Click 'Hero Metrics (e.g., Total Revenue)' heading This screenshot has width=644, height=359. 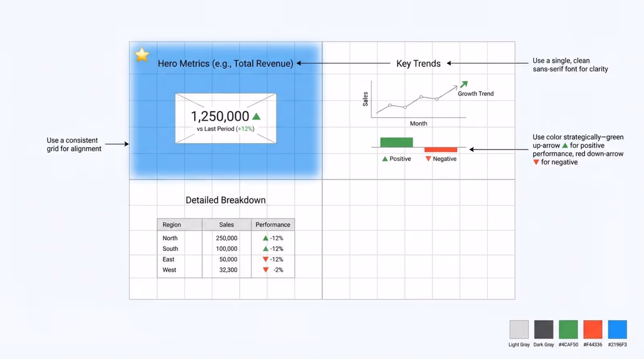[x=225, y=64]
